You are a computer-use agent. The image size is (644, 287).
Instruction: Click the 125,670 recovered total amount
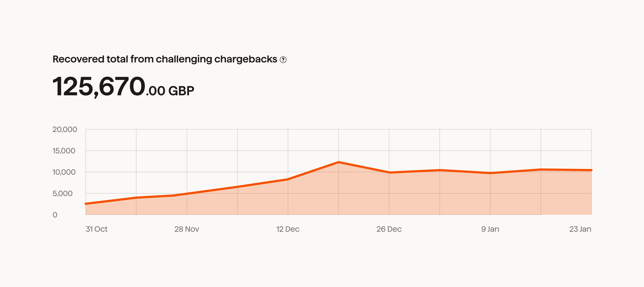click(x=99, y=87)
